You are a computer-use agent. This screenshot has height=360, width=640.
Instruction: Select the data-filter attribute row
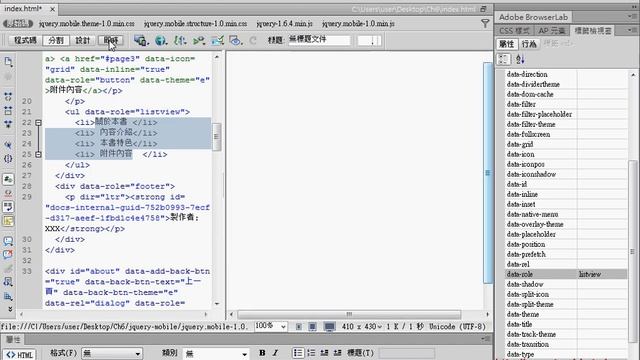(566, 104)
